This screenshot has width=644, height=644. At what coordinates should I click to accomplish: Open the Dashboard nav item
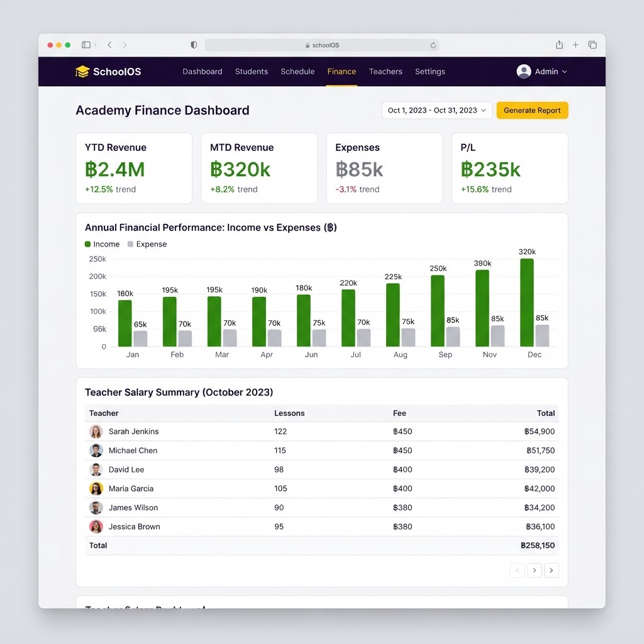pos(203,72)
